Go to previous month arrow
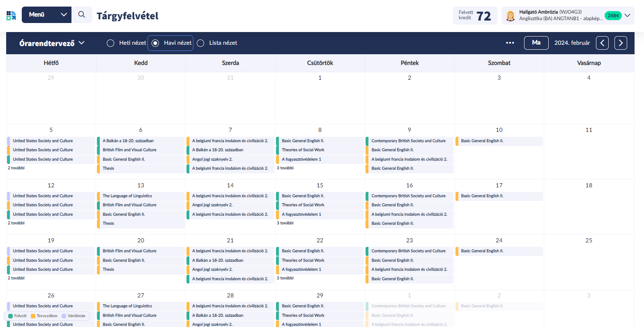Image resolution: width=644 pixels, height=327 pixels. click(602, 43)
